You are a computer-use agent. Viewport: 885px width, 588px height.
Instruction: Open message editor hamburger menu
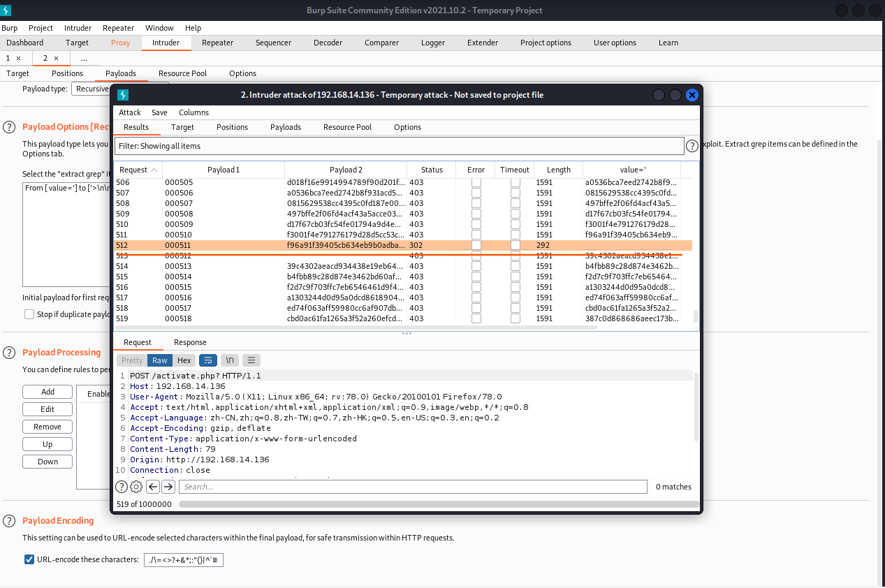point(251,360)
